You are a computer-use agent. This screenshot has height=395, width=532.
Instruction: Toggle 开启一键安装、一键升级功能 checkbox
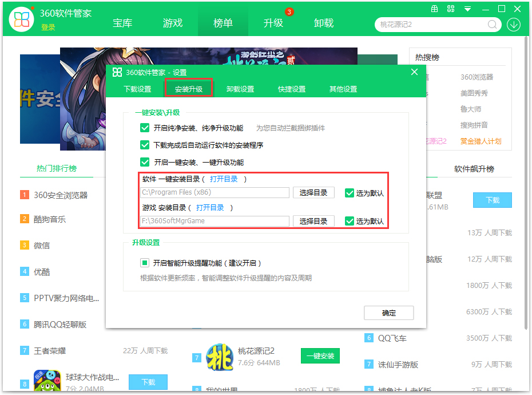click(145, 163)
